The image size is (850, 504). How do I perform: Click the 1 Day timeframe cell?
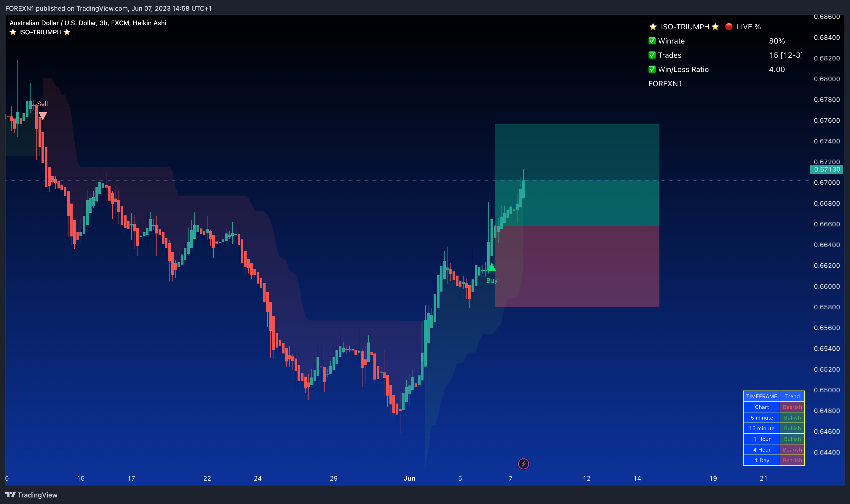click(761, 460)
